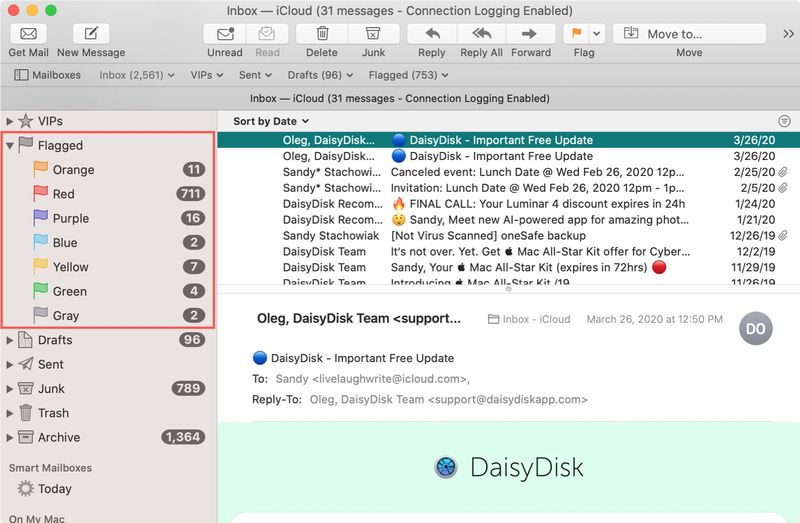The height and width of the screenshot is (523, 800).
Task: Open the Drafts mailbox
Action: pos(109,340)
